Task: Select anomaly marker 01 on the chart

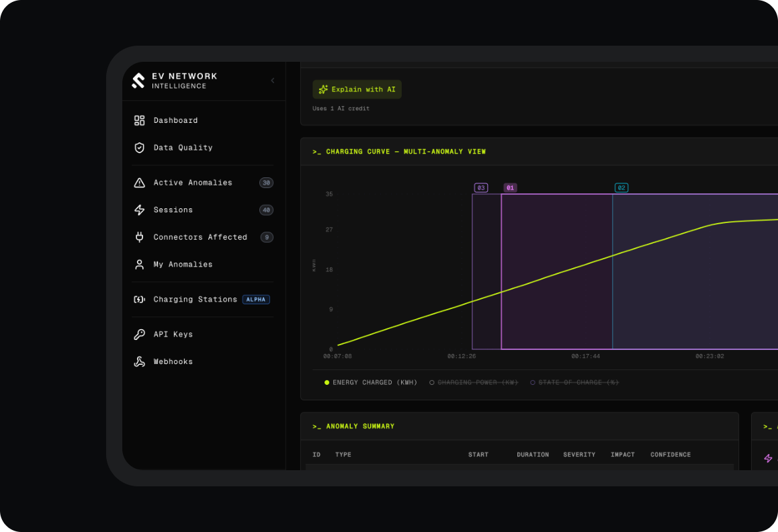Action: point(510,187)
